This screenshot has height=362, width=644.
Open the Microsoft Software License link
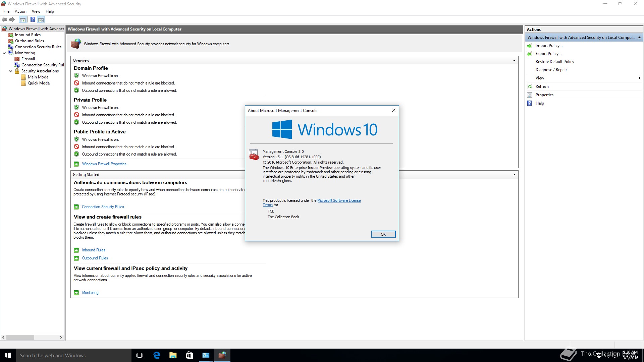[x=339, y=200]
